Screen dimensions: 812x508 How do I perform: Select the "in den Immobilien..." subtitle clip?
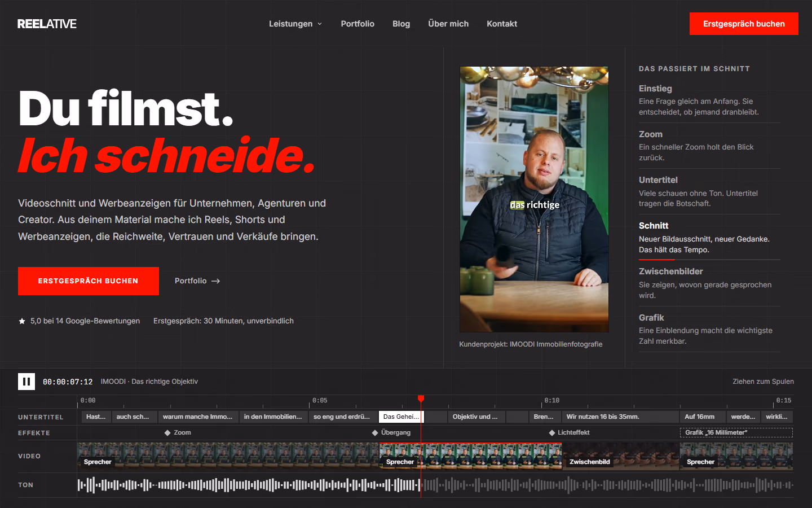273,417
